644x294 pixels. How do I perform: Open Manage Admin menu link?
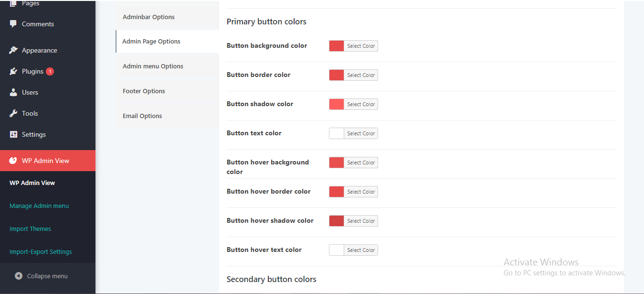(39, 206)
